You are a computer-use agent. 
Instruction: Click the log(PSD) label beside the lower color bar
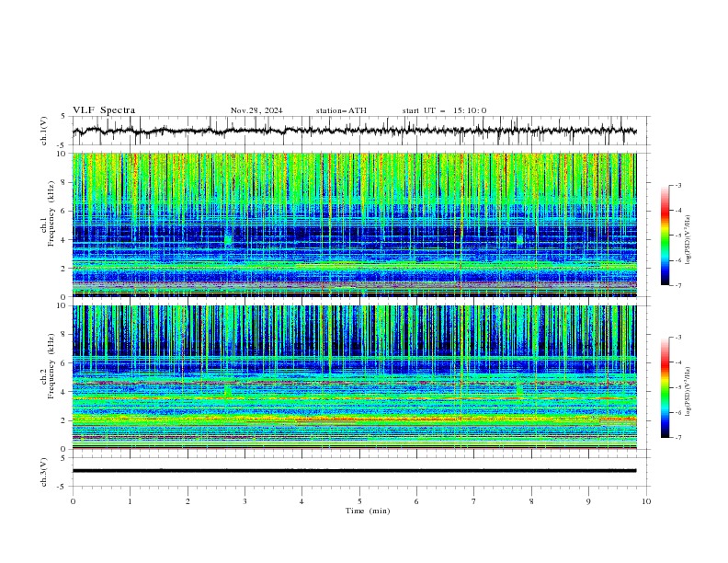click(x=688, y=392)
